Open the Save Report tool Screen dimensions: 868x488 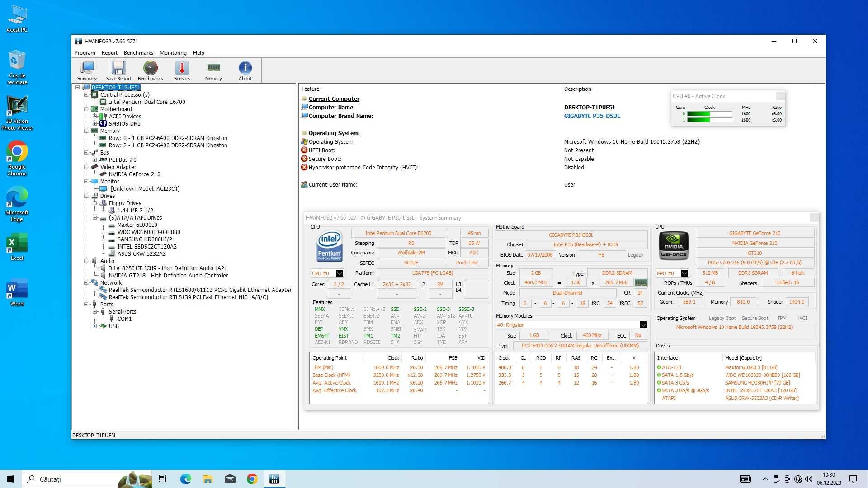[118, 70]
